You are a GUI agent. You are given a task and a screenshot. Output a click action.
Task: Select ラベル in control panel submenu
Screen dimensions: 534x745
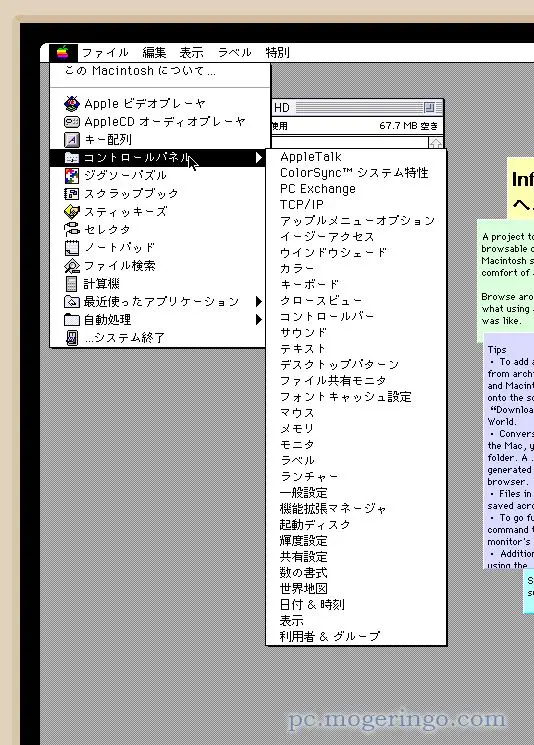click(x=356, y=460)
